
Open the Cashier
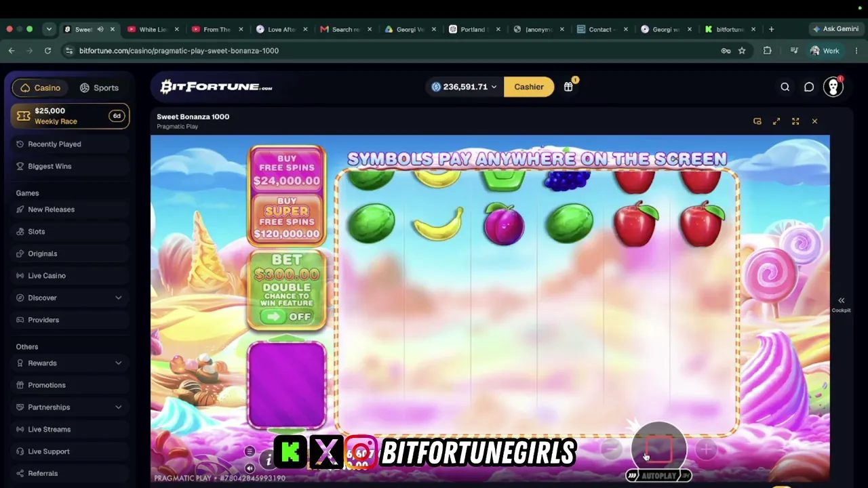529,87
